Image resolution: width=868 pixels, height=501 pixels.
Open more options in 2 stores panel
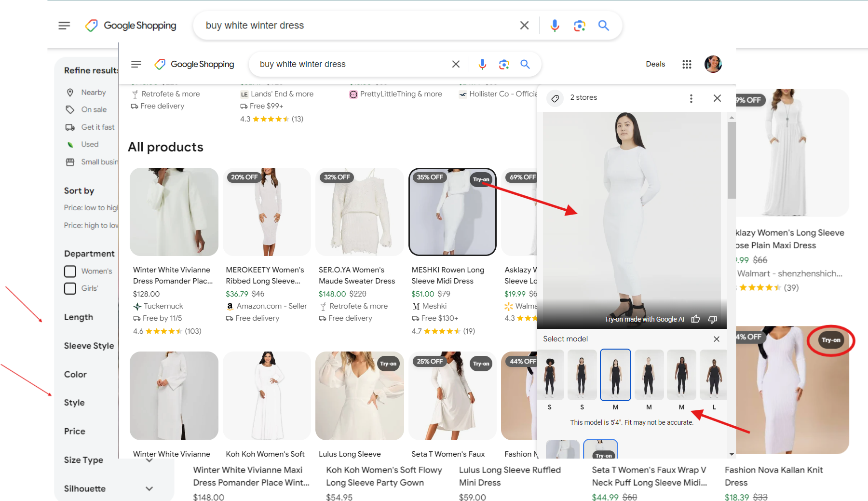tap(691, 98)
